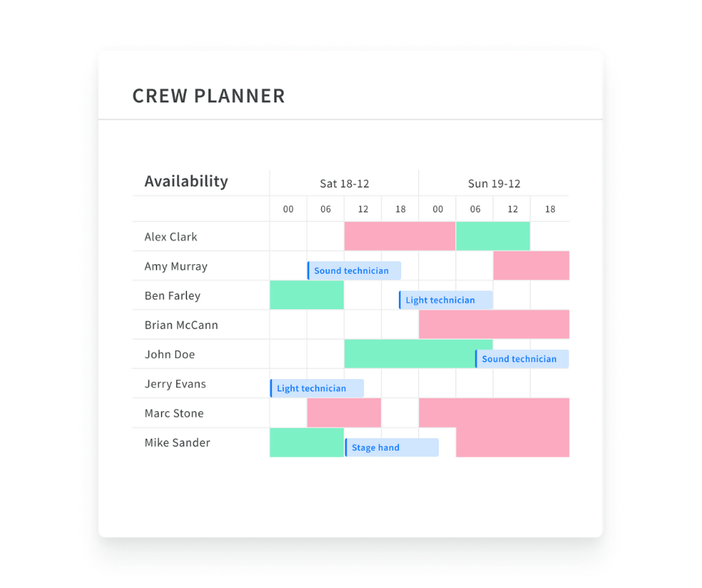Open crew member Alex Clark
Viewport: 702px width, 588px height.
click(x=171, y=237)
